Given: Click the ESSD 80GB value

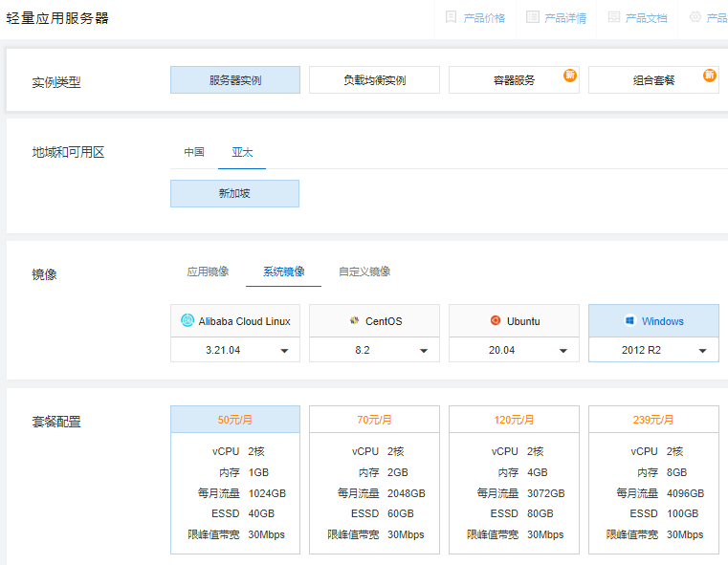Looking at the screenshot, I should coord(540,513).
